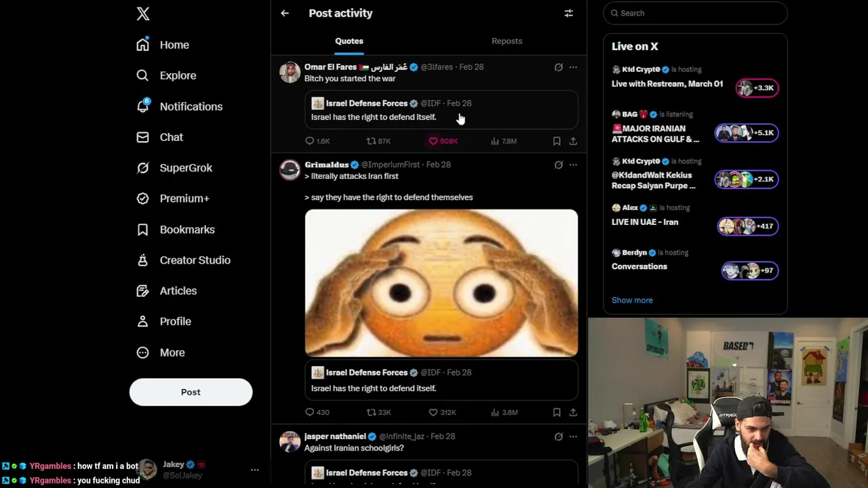
Task: Click the X logo icon
Action: [143, 14]
